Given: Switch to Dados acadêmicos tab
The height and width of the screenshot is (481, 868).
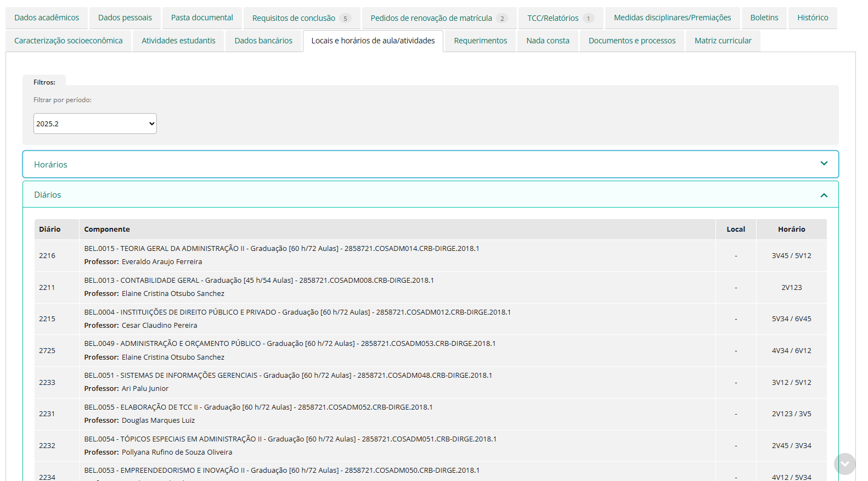Looking at the screenshot, I should [x=47, y=18].
